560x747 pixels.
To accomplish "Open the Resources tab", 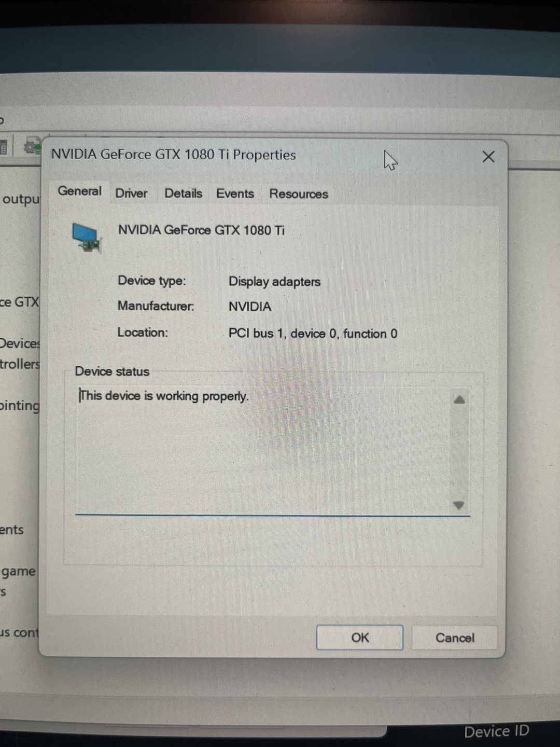I will [299, 194].
